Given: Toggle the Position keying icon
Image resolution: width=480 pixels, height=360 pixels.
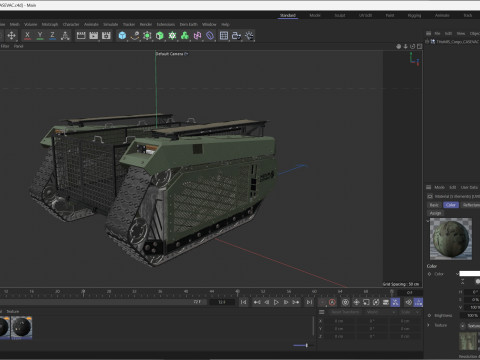Looking at the screenshot, I should tap(356, 302).
